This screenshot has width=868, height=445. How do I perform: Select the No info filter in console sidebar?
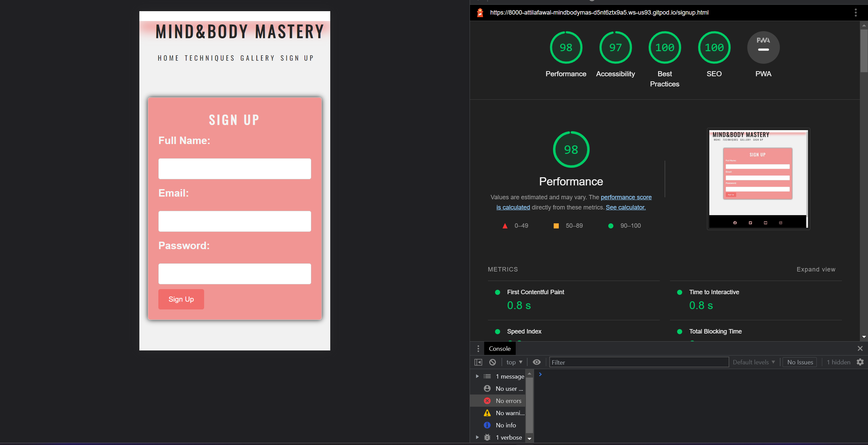pyautogui.click(x=506, y=425)
